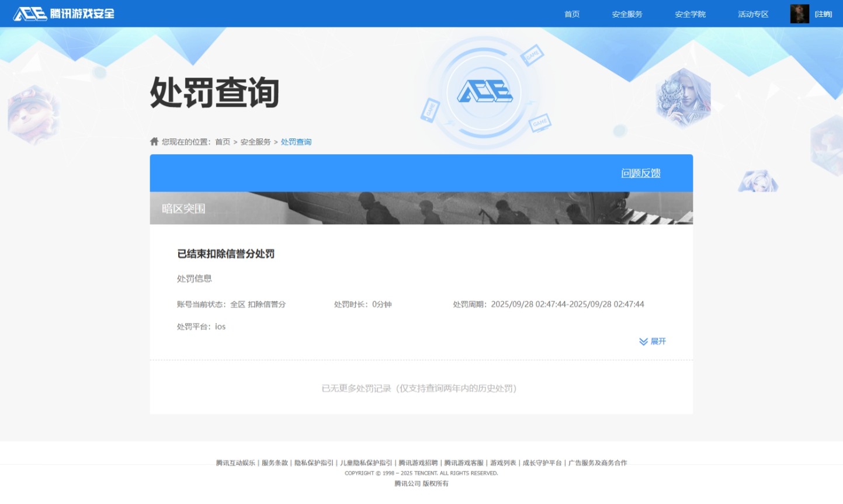The height and width of the screenshot is (504, 843).
Task: Click the 暗区突围 game banner
Action: (x=421, y=208)
